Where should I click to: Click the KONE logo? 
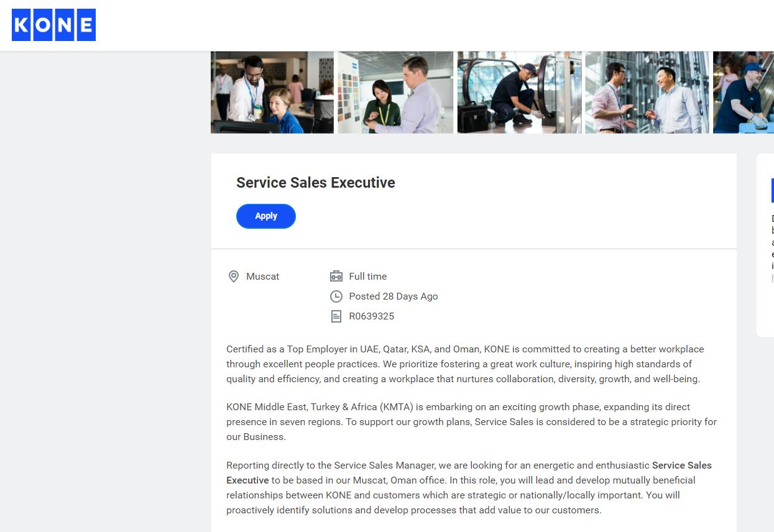pyautogui.click(x=54, y=25)
